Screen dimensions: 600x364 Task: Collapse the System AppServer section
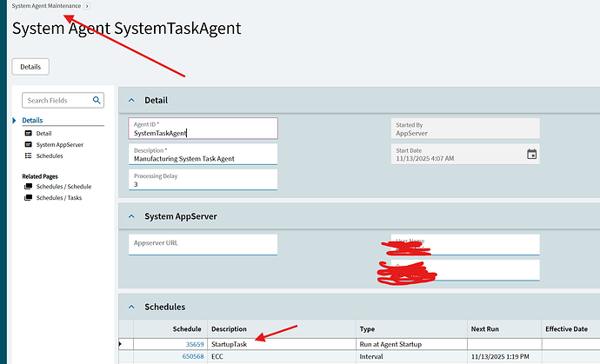tap(131, 215)
